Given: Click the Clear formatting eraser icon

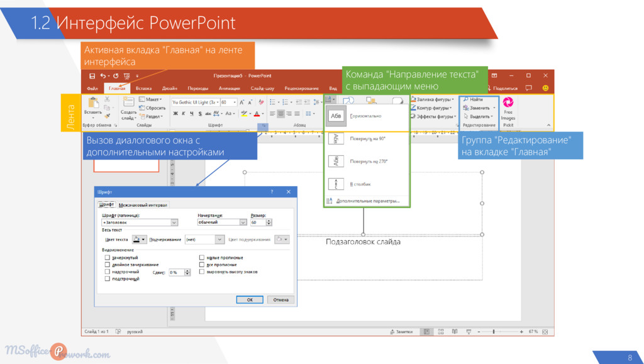Looking at the screenshot, I should pos(261,102).
